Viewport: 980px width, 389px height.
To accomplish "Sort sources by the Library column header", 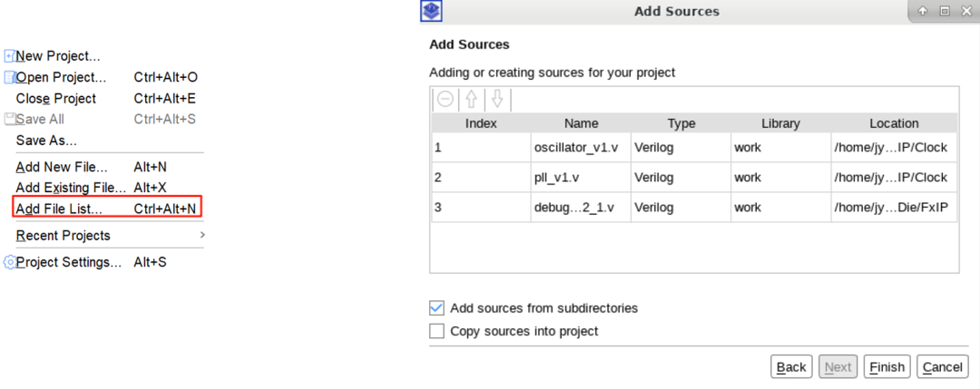I will point(780,123).
